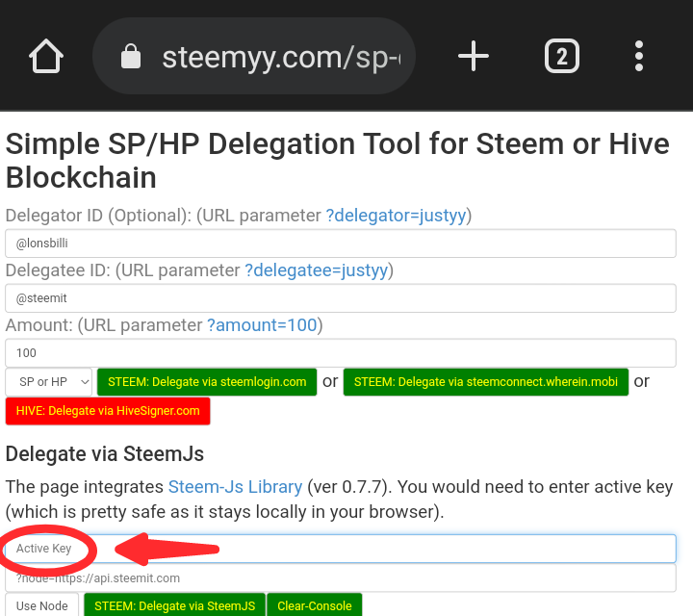Focus the Delegator ID field with @lonsbilli
The height and width of the screenshot is (616, 693).
341,244
